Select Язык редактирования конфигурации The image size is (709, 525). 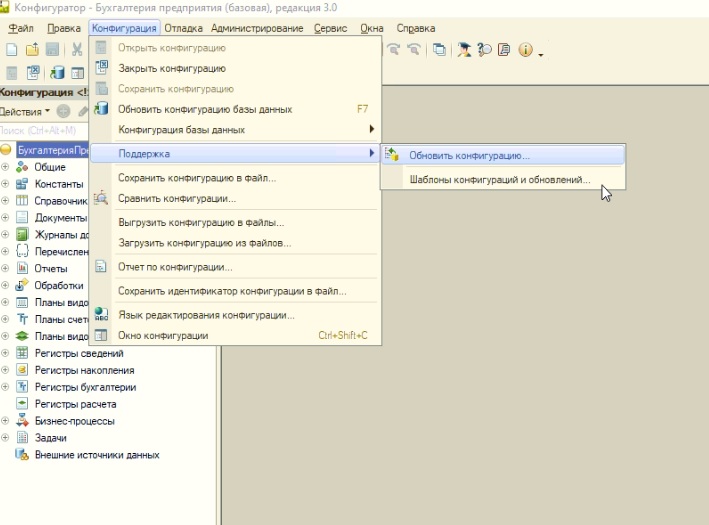click(235, 315)
